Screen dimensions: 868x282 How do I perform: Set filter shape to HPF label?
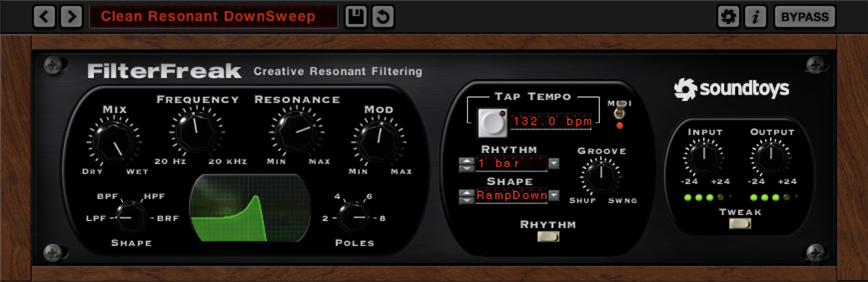point(155,196)
